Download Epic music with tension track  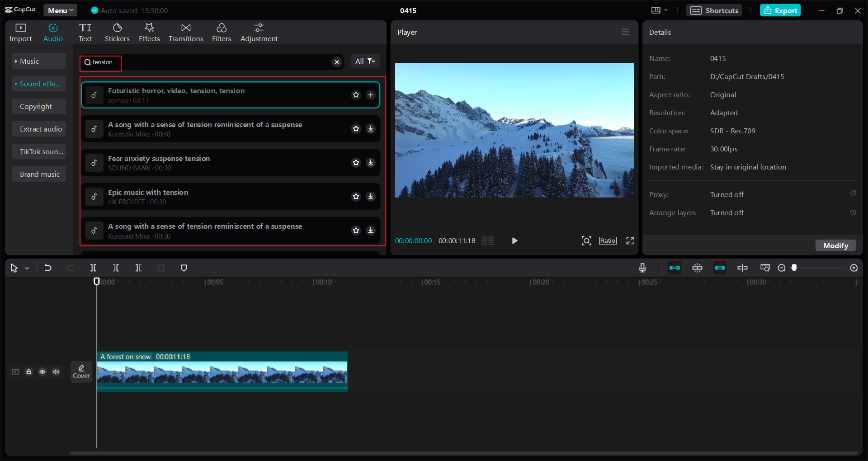point(371,197)
